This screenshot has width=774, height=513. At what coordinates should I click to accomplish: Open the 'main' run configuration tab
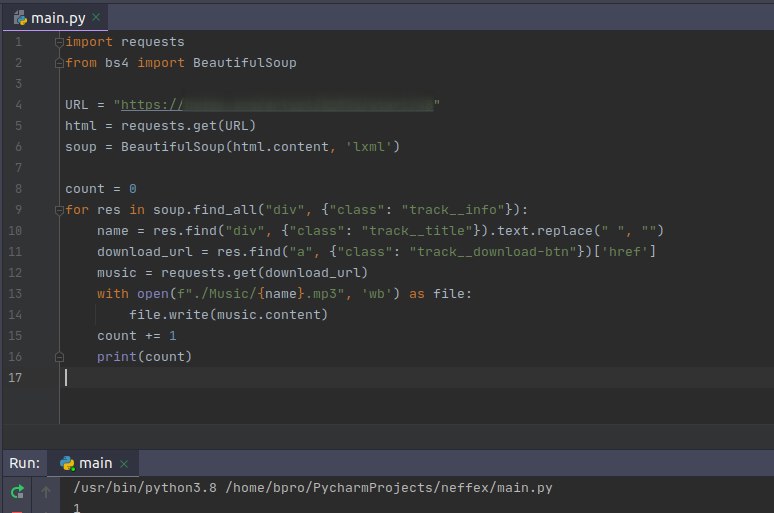(x=96, y=463)
